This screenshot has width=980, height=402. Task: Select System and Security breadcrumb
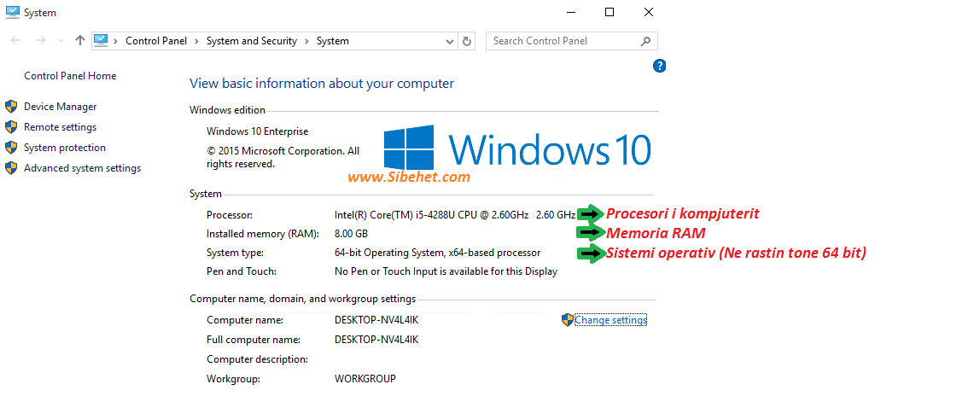tap(251, 41)
